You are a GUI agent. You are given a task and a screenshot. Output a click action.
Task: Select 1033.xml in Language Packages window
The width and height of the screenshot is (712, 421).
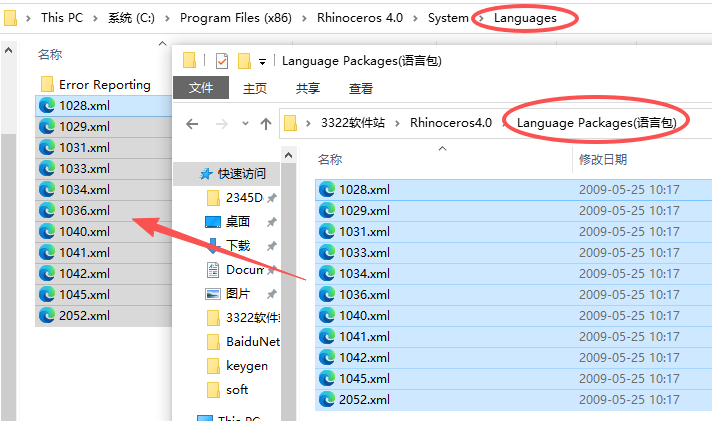(513, 253)
